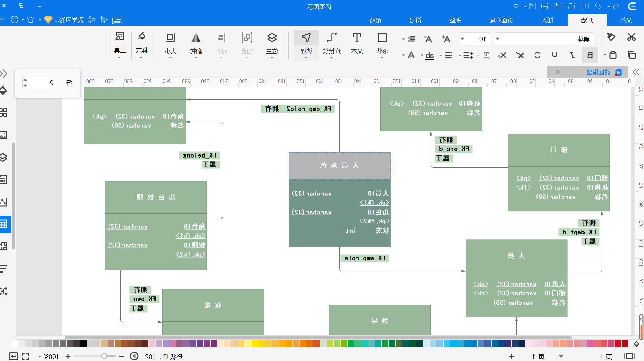
Task: Click the Export icon in title bar
Action: pyautogui.click(x=532, y=6)
